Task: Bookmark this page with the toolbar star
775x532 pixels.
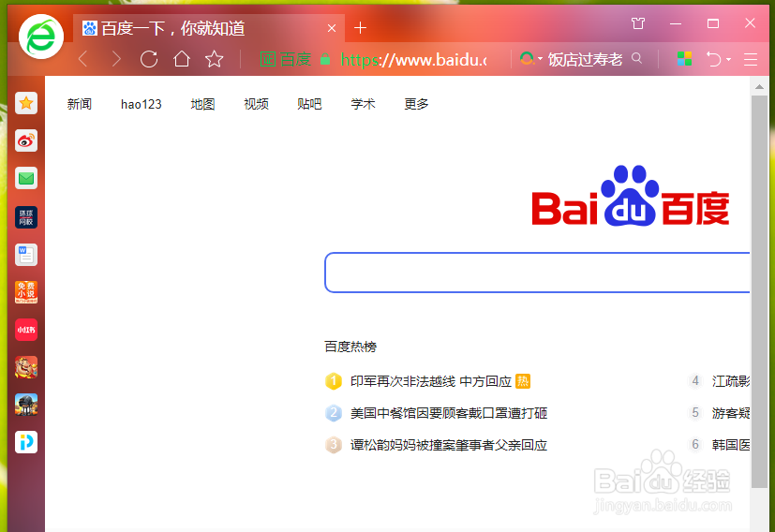Action: pos(214,59)
